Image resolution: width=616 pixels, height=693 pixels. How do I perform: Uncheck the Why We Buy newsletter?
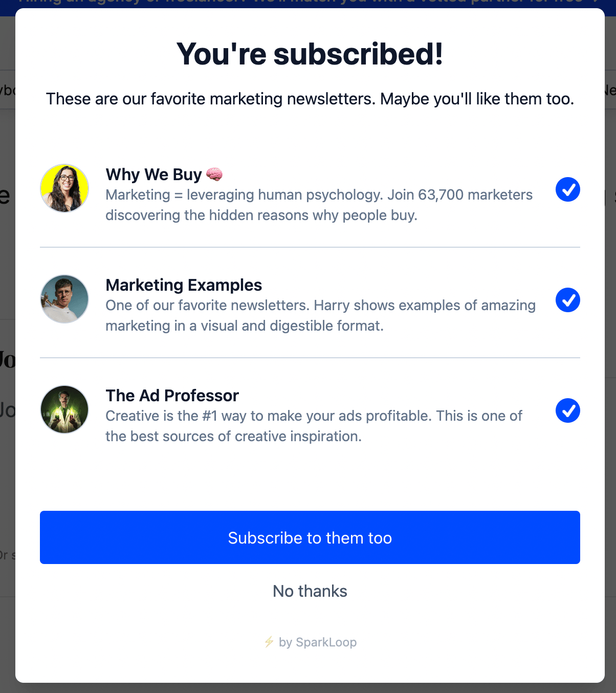click(568, 189)
